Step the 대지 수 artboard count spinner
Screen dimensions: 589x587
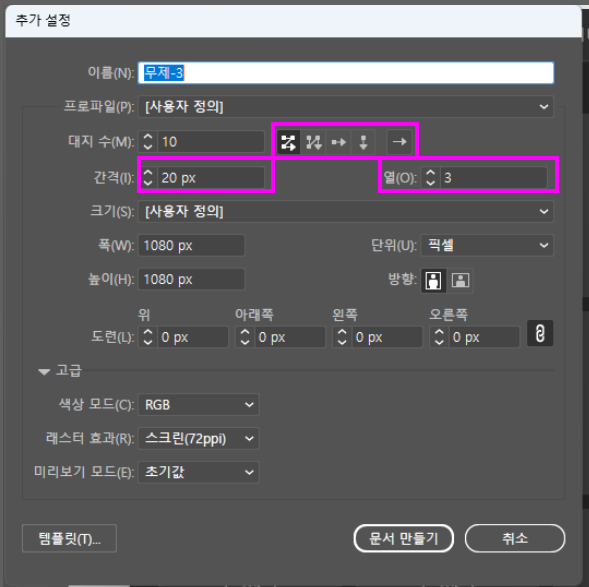tap(148, 142)
